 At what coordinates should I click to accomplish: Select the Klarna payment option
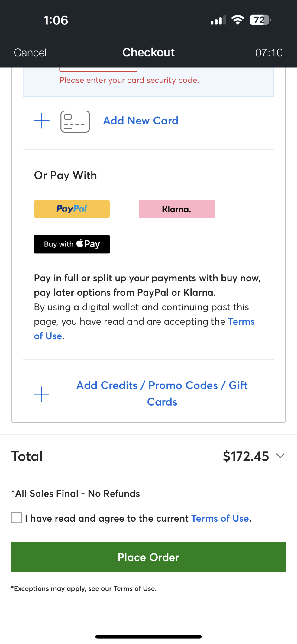pyautogui.click(x=176, y=209)
